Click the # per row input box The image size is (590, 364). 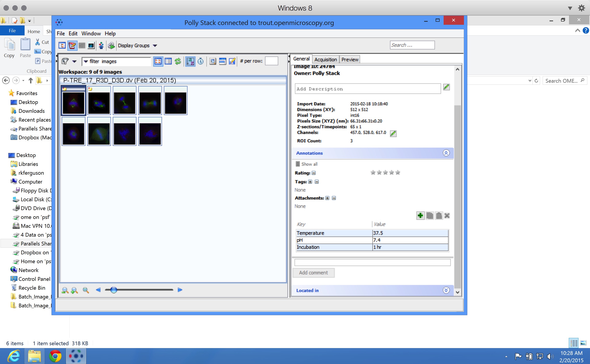coord(272,61)
